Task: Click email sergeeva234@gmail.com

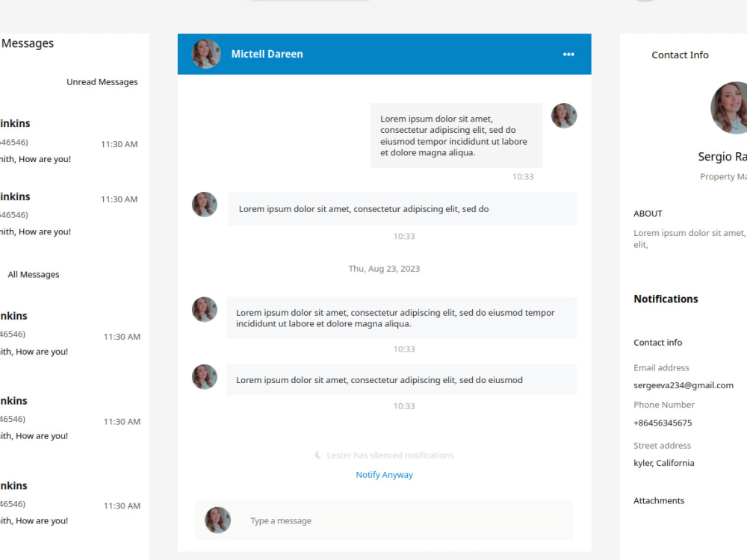Action: (x=684, y=385)
